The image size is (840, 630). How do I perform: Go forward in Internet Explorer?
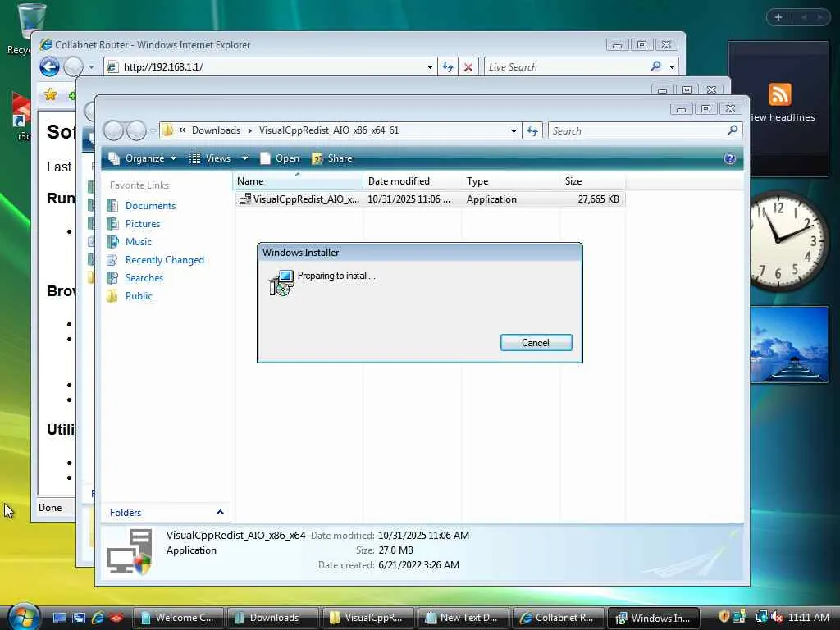click(x=73, y=67)
